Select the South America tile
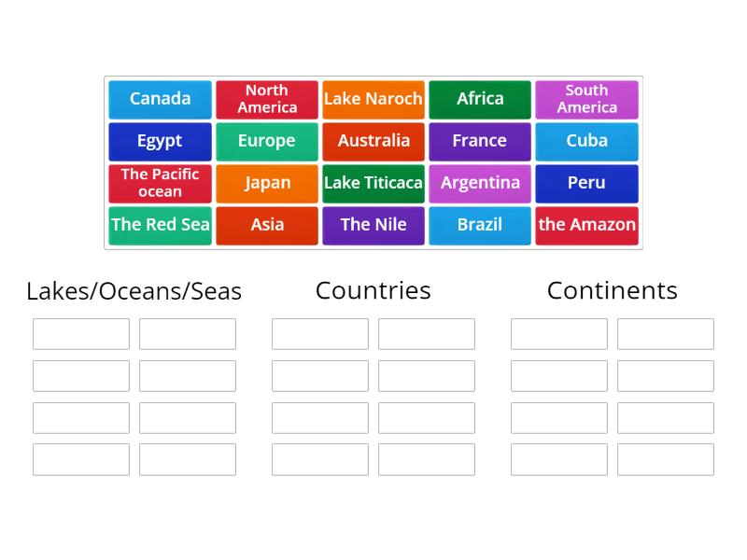The width and height of the screenshot is (747, 560). point(586,99)
